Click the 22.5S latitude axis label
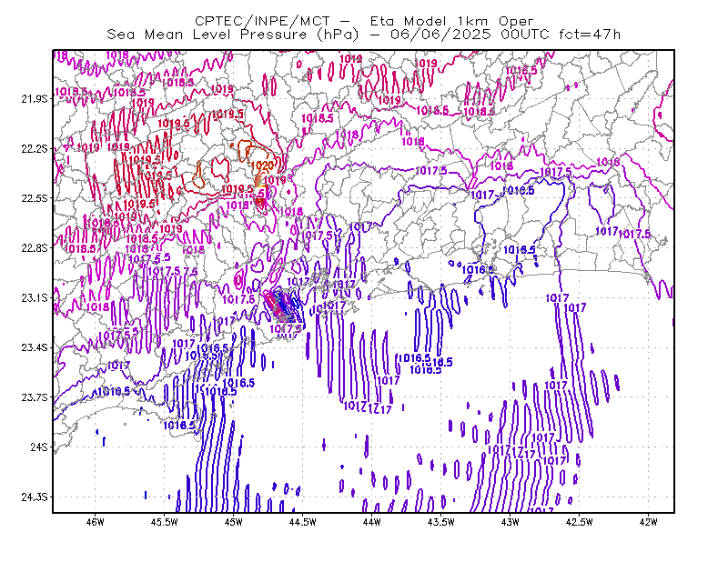 point(35,198)
